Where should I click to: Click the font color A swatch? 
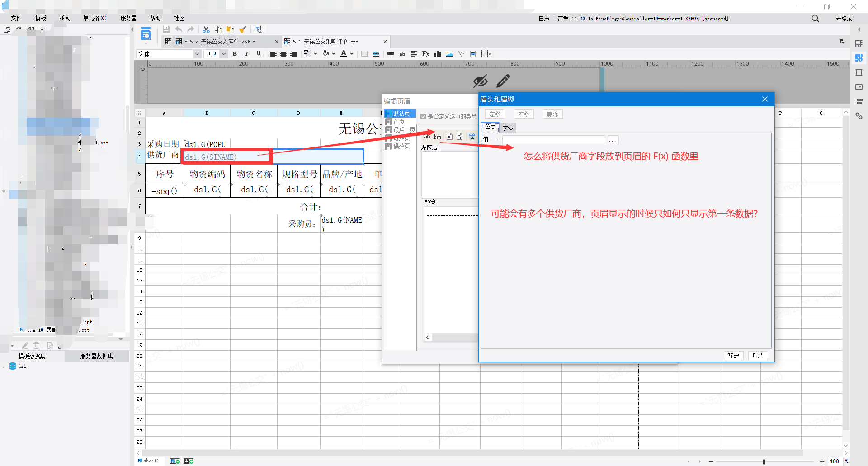pyautogui.click(x=344, y=54)
